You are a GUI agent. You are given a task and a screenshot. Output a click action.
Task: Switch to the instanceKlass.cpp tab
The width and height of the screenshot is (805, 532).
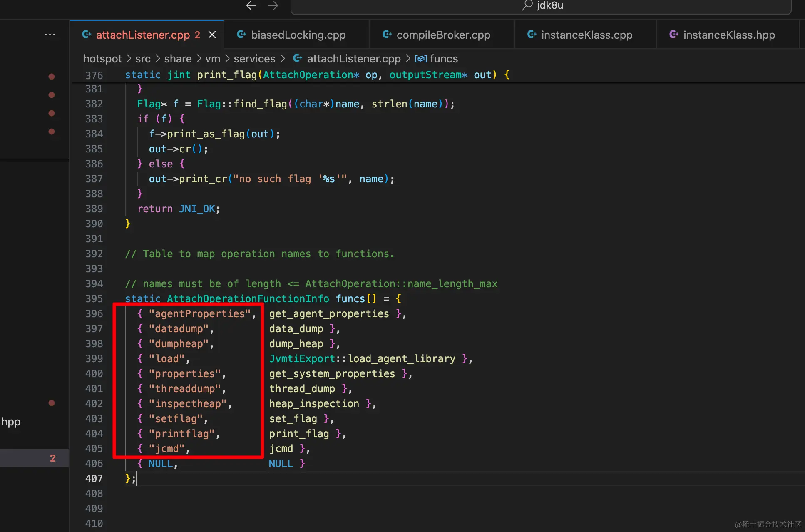(586, 35)
